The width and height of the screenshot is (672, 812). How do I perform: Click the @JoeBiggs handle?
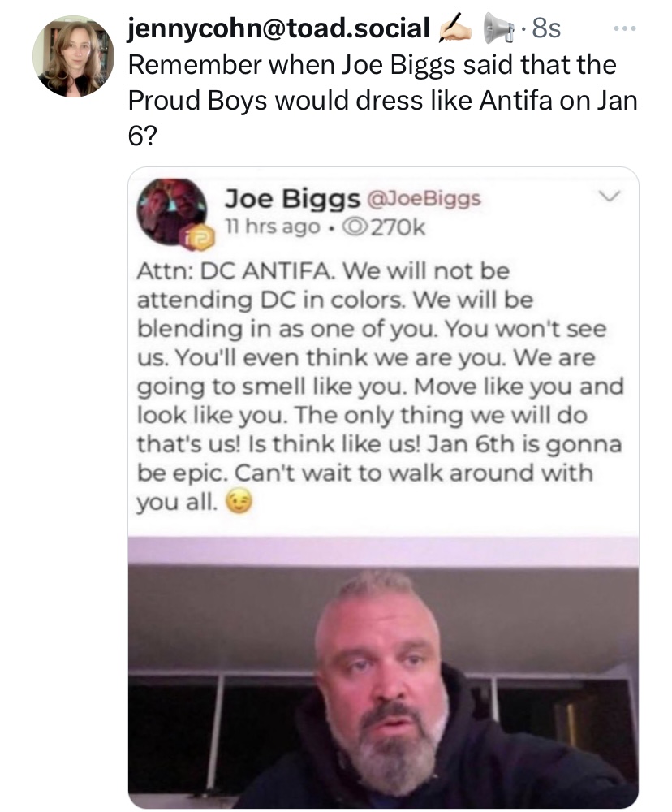[x=424, y=198]
